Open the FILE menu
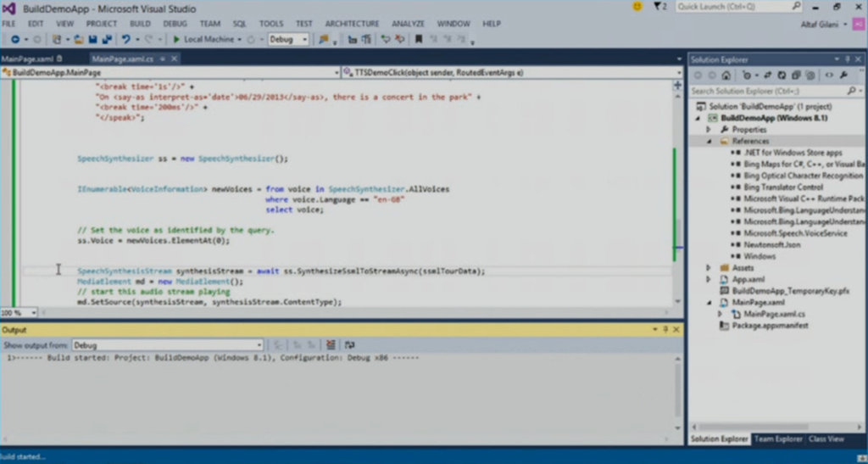 coord(8,24)
